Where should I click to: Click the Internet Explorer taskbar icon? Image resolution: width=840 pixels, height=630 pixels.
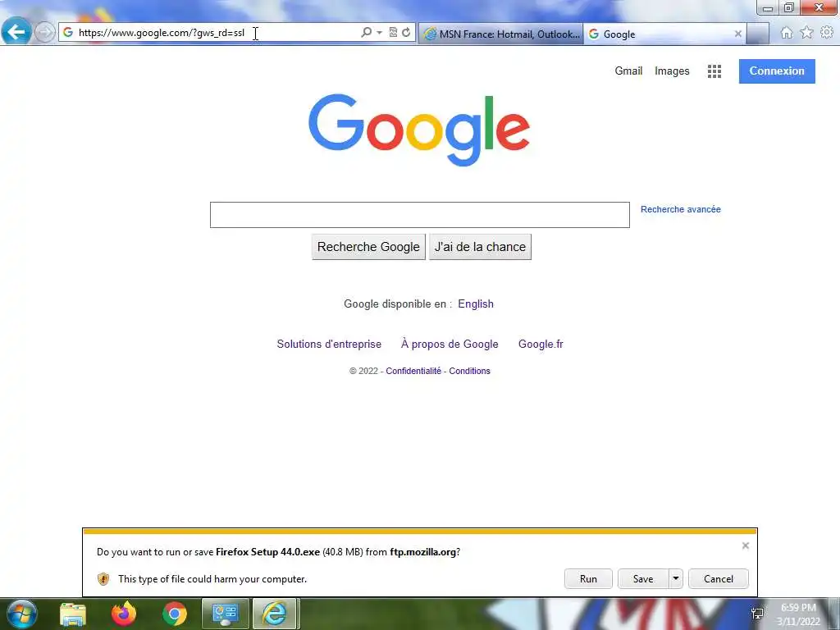pos(274,614)
